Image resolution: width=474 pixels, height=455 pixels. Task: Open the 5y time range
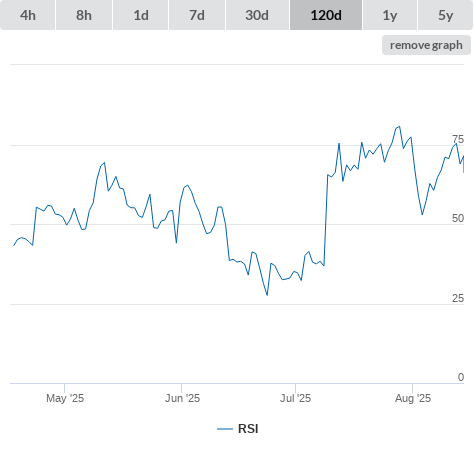point(445,15)
